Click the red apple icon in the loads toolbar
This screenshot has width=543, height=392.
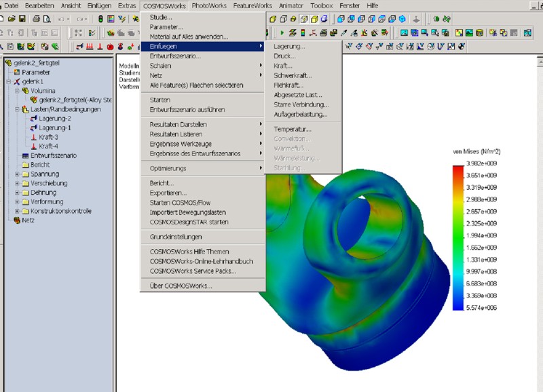coord(110,47)
